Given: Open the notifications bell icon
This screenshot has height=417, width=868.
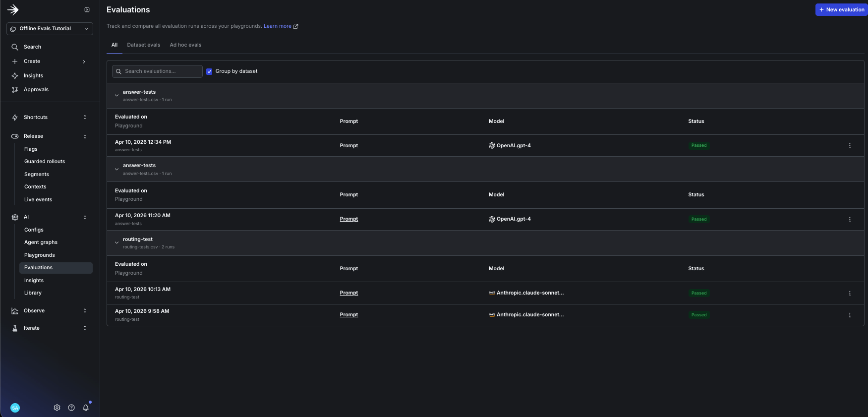Looking at the screenshot, I should [86, 408].
